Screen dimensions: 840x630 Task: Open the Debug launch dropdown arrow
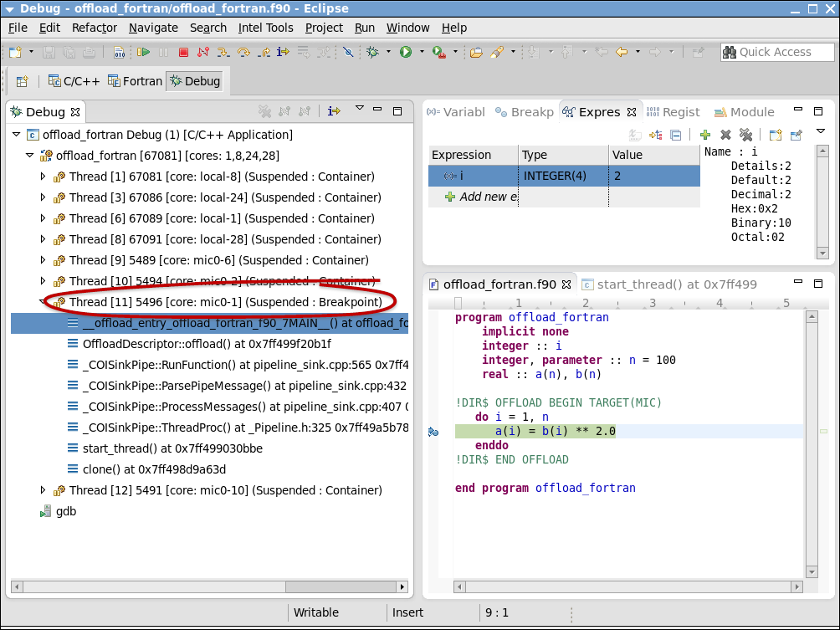point(388,52)
